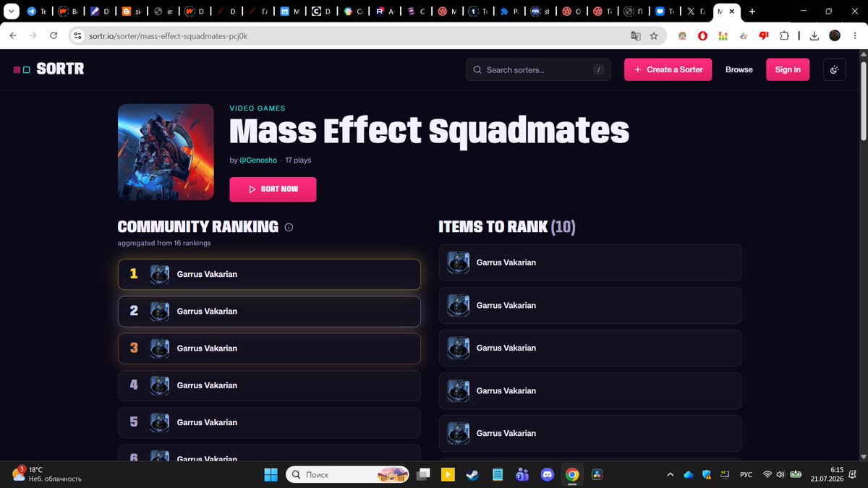Select the rank 2 Garrus Vakarian row
This screenshot has width=868, height=488.
pos(269,311)
